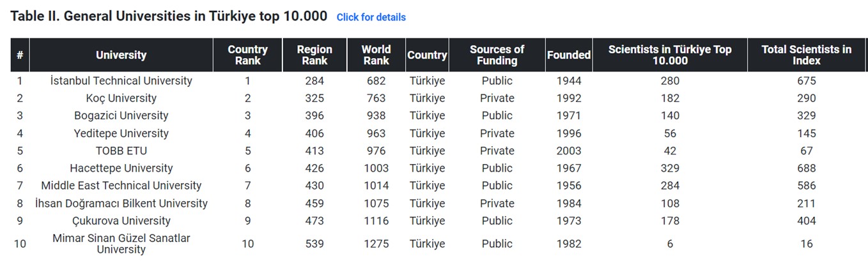The height and width of the screenshot is (261, 868).
Task: Select Koç University in the table
Action: click(x=121, y=98)
